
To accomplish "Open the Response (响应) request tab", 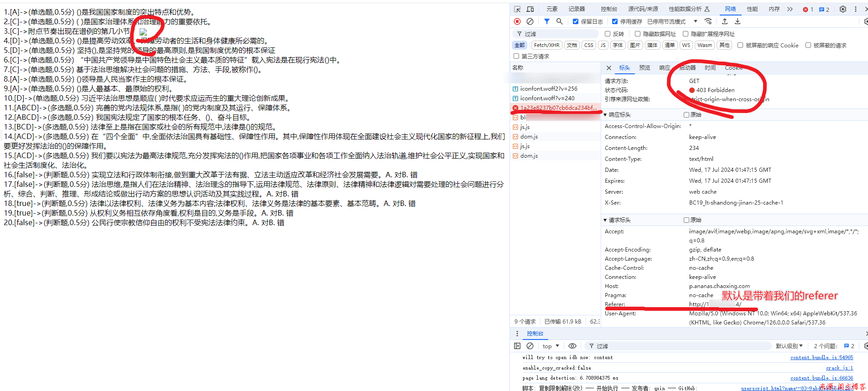I will (665, 68).
